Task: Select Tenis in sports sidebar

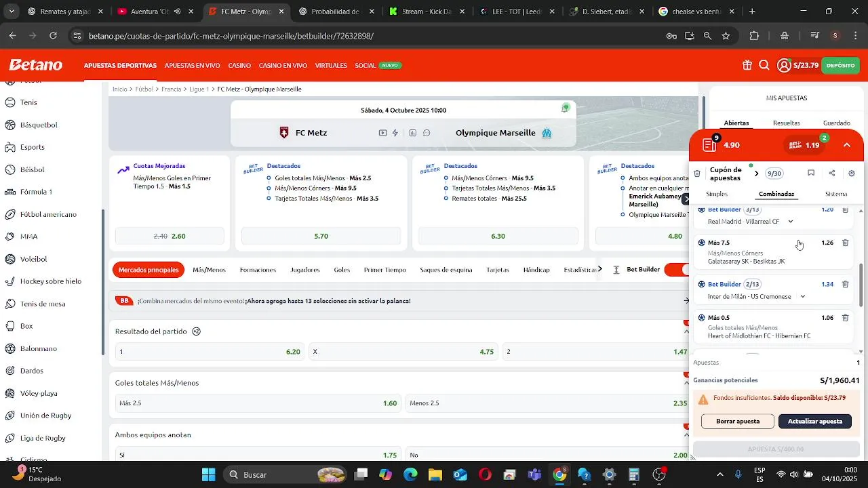Action: click(28, 102)
